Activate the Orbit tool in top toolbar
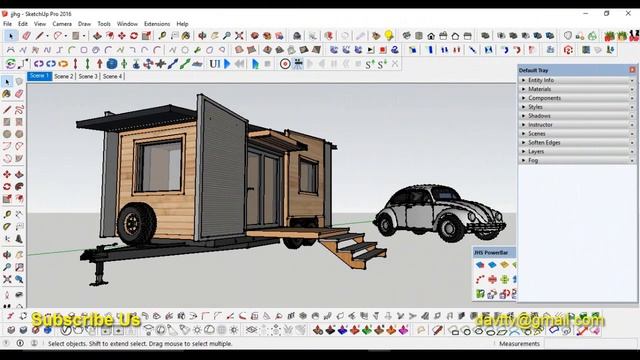The image size is (640, 360). (202, 36)
